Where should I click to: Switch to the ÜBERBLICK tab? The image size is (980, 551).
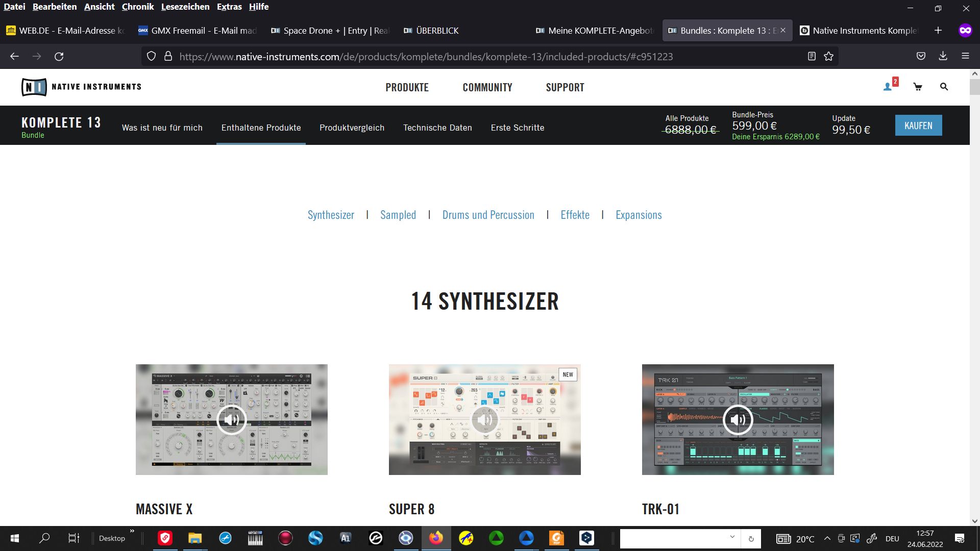pyautogui.click(x=462, y=31)
